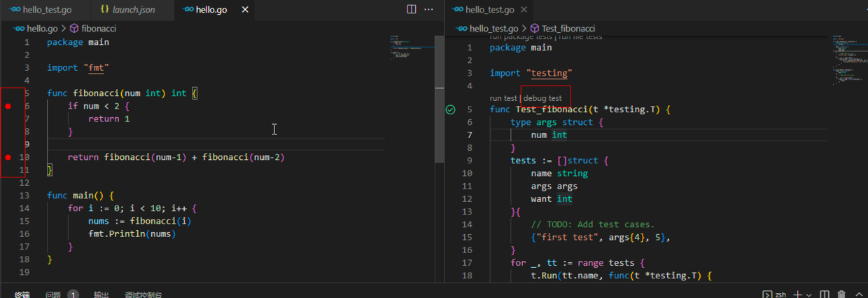The height and width of the screenshot is (298, 868).
Task: Kill terminal with the trash icon
Action: pyautogui.click(x=841, y=295)
